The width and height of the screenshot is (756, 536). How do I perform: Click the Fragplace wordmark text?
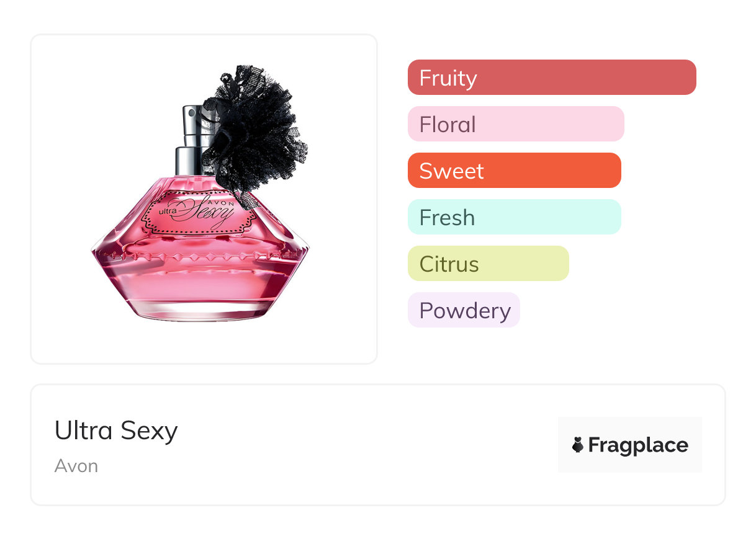(638, 445)
